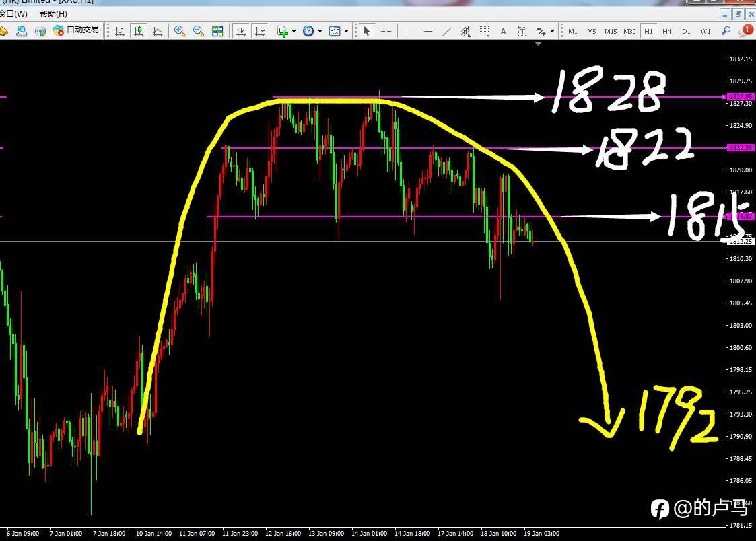The image size is (756, 541).
Task: Zoom out on the chart
Action: [x=198, y=32]
